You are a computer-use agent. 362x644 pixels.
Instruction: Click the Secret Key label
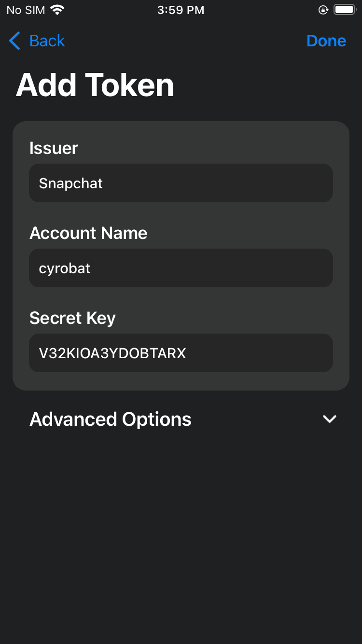tap(72, 318)
